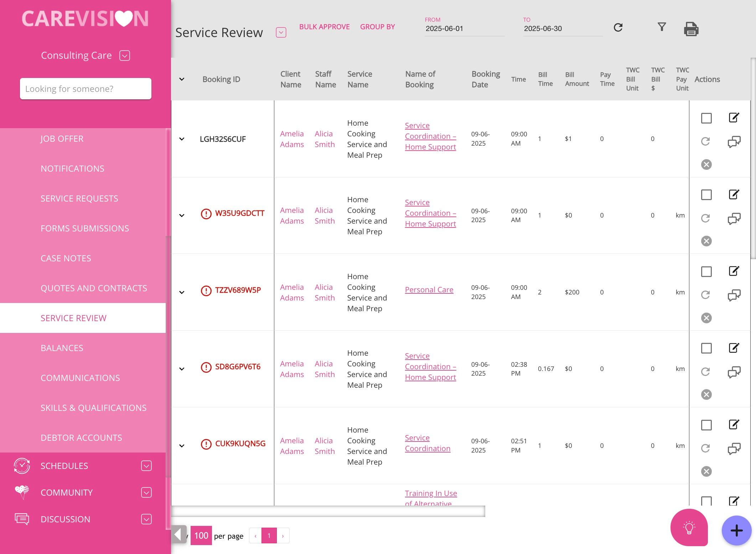Click revert arrow for booking SD8G6PV6T6

coord(706,372)
